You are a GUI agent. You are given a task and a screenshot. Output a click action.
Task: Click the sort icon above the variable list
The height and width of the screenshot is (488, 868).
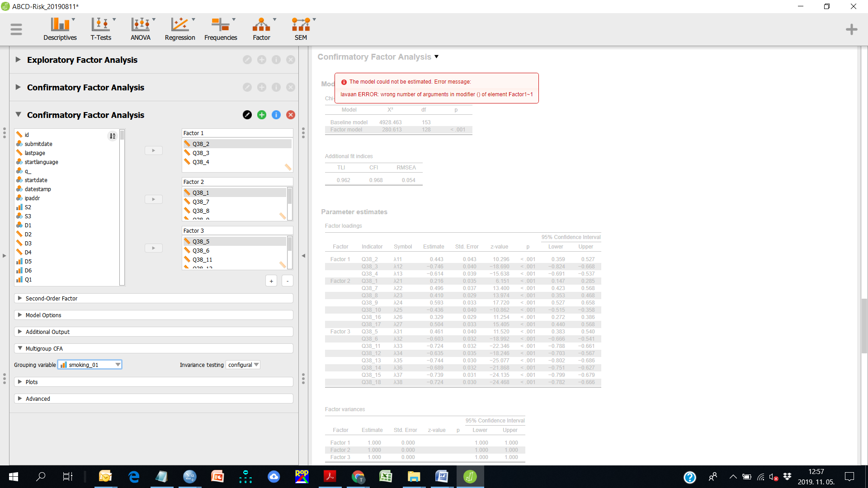point(112,136)
